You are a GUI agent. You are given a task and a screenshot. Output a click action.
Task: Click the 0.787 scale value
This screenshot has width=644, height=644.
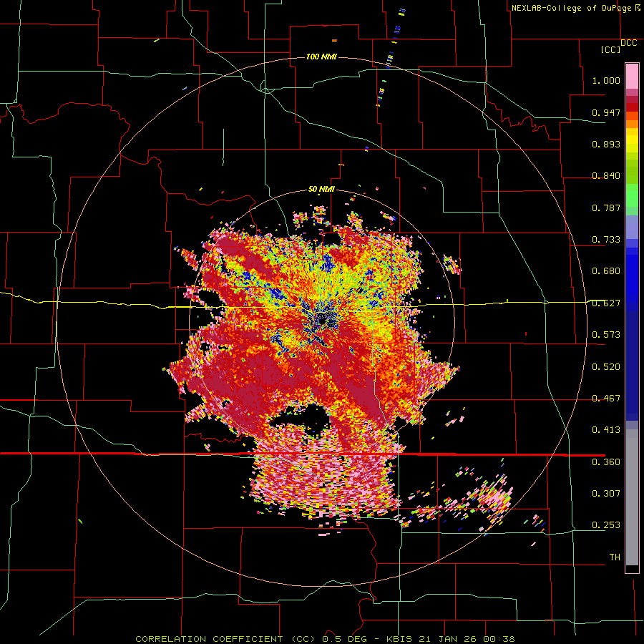[x=606, y=208]
